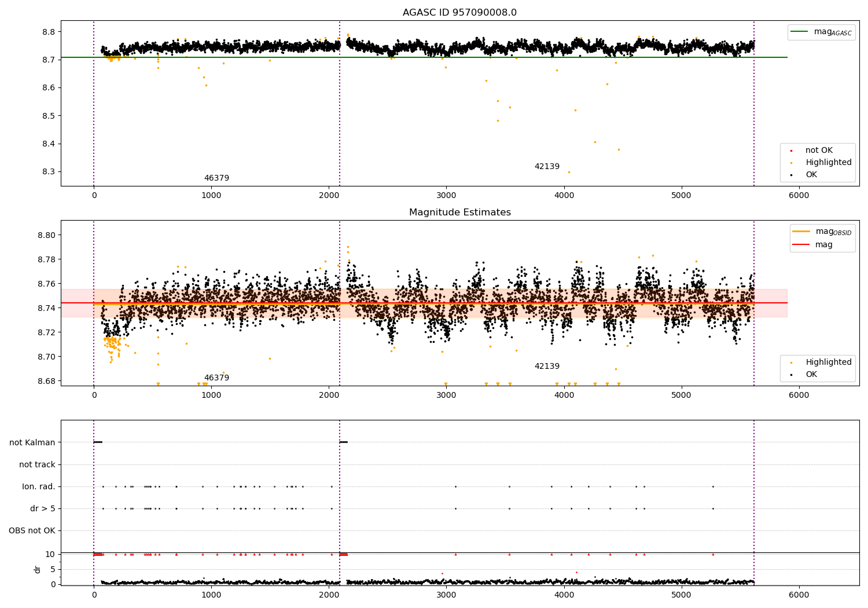868x608 pixels.
Task: Select the red 'mag' legend entry in the middle plot
Action: [813, 244]
